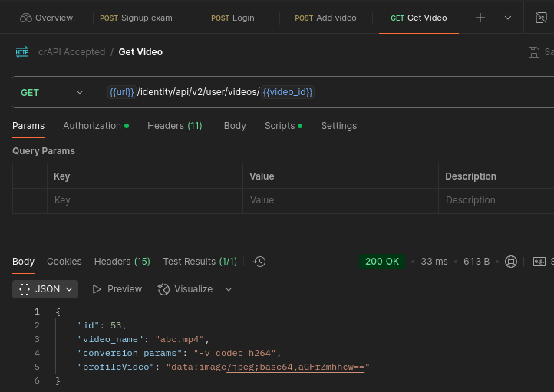Click the Preview button
554x392 pixels.
(x=117, y=289)
